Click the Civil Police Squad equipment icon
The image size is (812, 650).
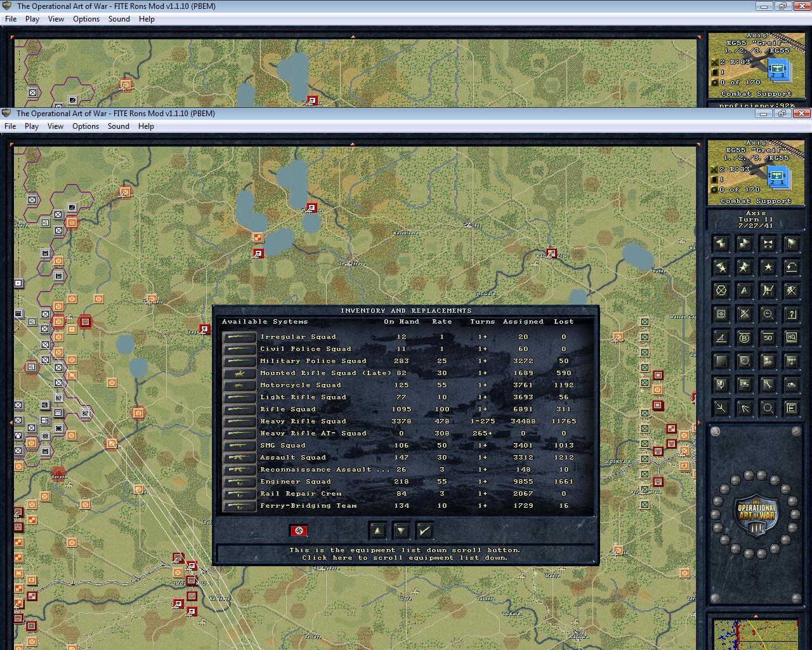pos(239,349)
